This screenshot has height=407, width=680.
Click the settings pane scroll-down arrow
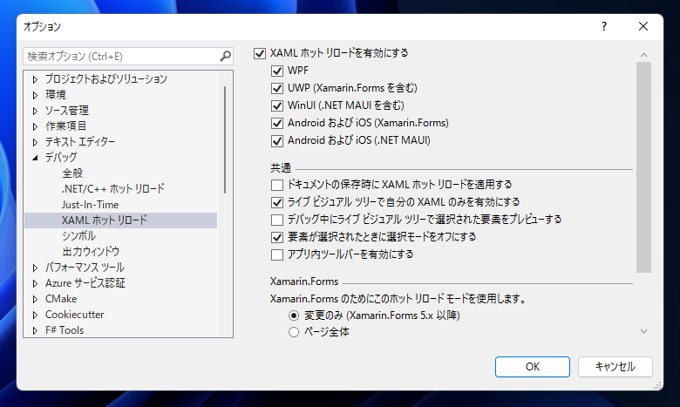coord(644,332)
